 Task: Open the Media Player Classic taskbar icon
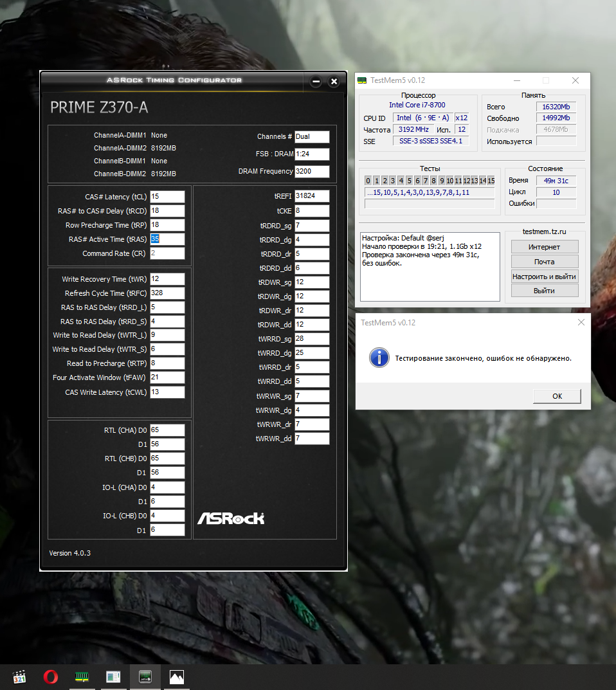[x=19, y=676]
